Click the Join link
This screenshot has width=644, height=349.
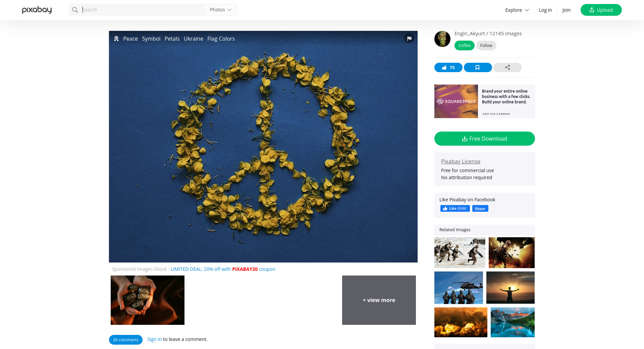[567, 10]
